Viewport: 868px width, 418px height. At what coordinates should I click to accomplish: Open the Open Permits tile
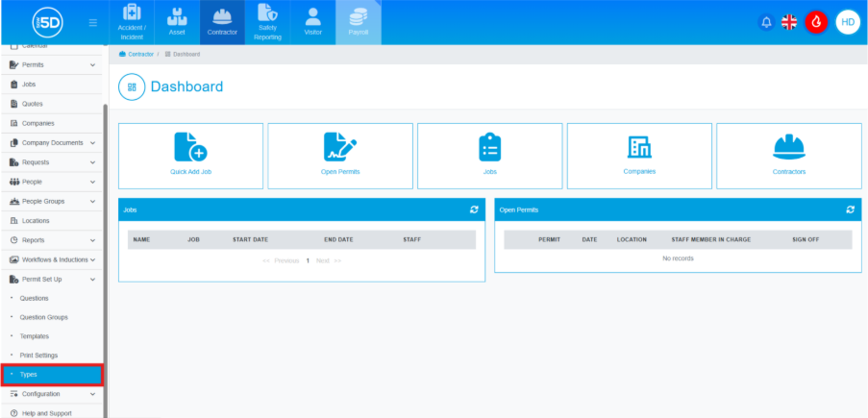(x=340, y=153)
